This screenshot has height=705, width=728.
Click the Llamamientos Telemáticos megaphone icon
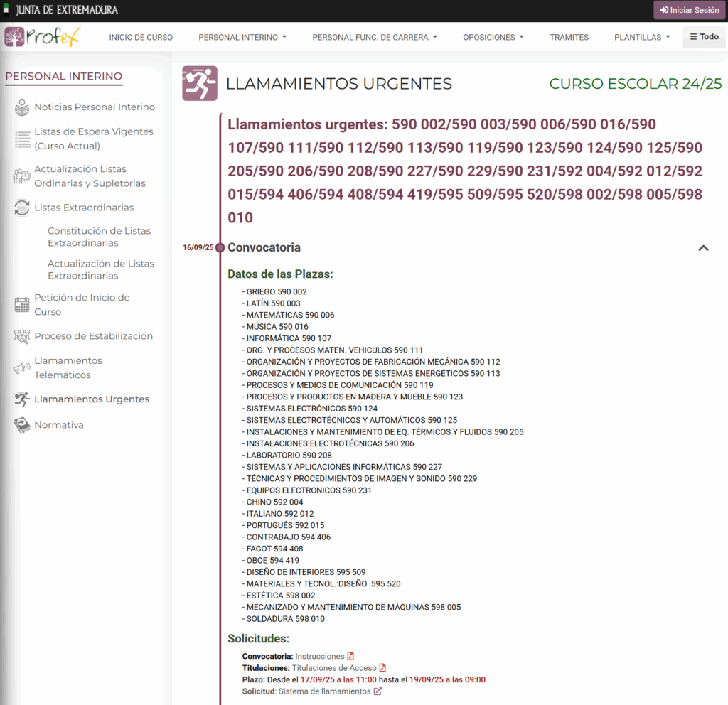(x=22, y=367)
